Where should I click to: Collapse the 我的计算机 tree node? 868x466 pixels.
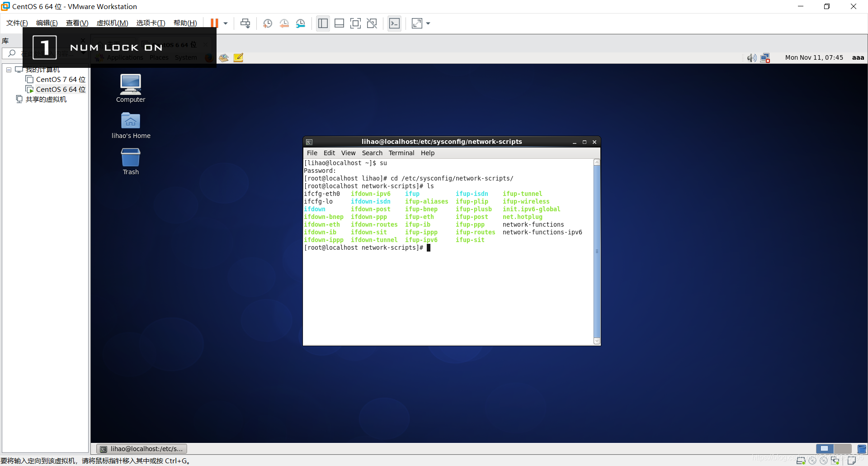9,70
